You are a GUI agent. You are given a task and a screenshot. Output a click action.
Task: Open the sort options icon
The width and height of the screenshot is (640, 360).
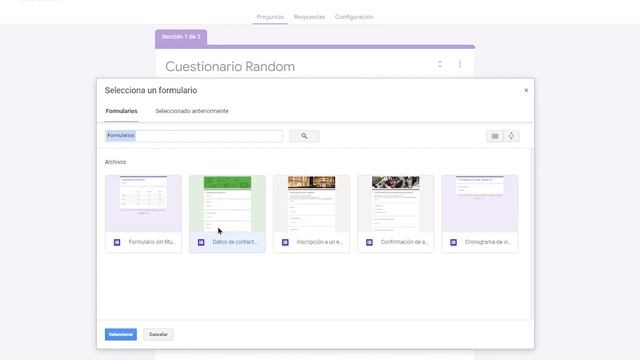pyautogui.click(x=511, y=136)
